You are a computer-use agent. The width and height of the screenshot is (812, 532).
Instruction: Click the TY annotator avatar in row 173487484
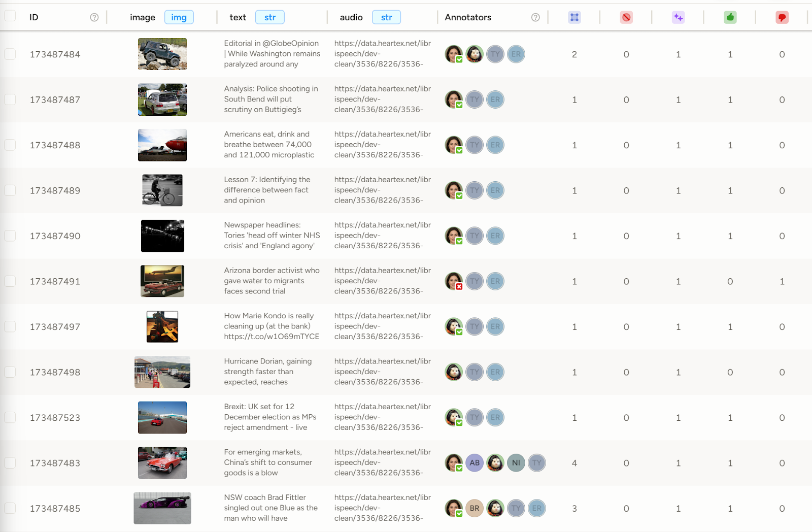tap(495, 54)
